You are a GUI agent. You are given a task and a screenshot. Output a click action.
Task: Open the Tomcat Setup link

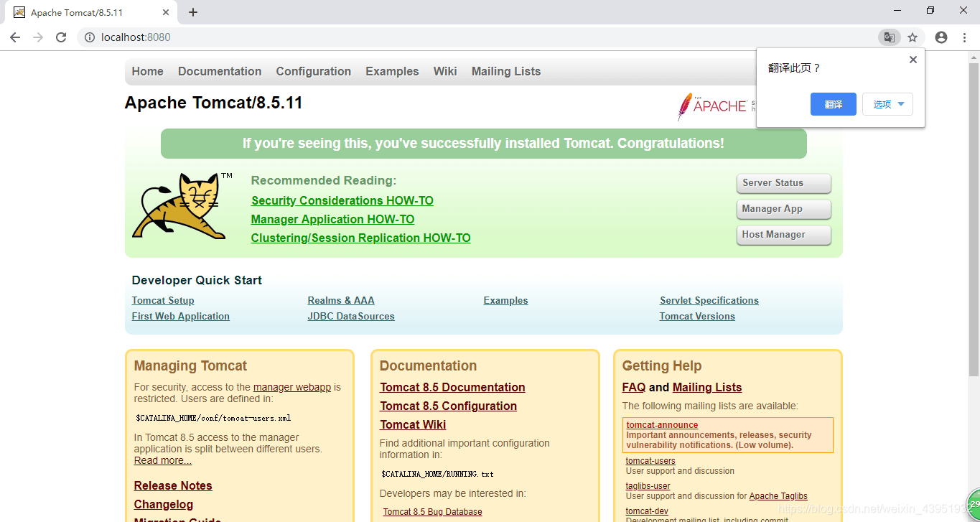click(163, 300)
